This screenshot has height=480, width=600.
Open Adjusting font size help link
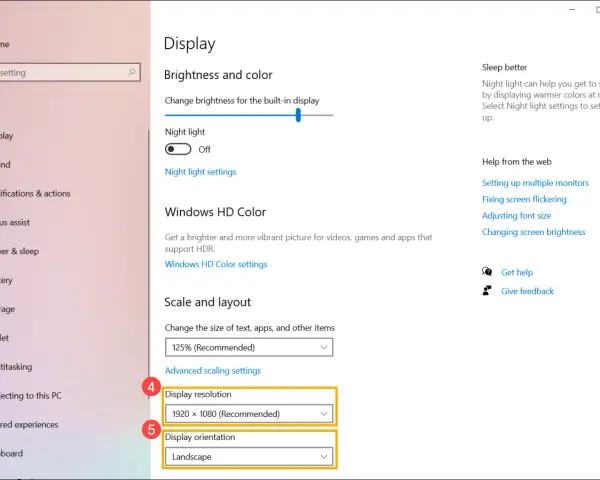pyautogui.click(x=517, y=216)
